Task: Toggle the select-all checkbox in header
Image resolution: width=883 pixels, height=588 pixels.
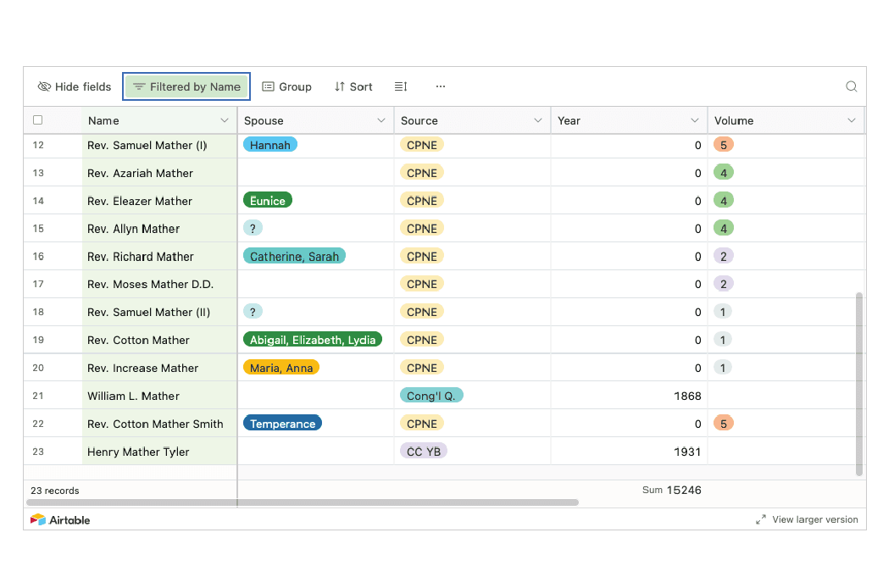Action: (x=37, y=120)
